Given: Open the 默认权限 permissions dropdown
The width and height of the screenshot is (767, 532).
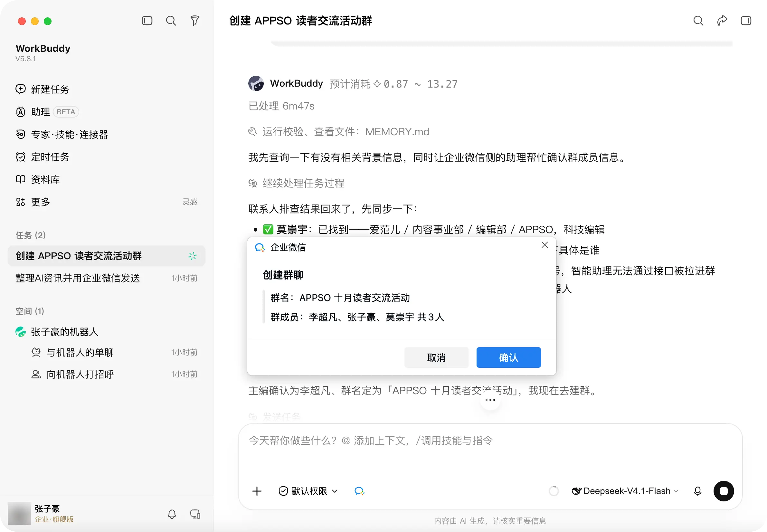Looking at the screenshot, I should tap(308, 491).
